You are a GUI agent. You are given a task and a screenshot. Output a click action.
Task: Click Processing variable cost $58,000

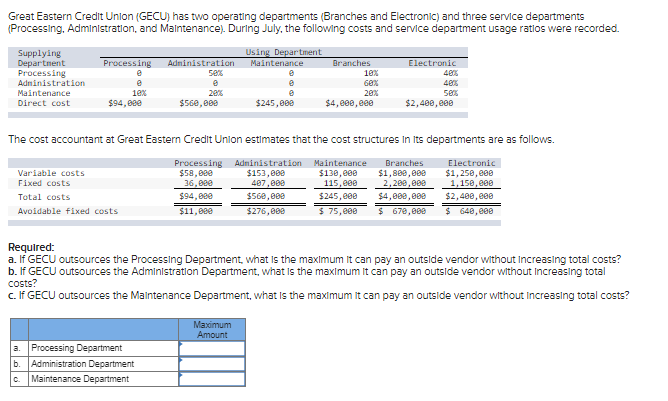tap(196, 173)
